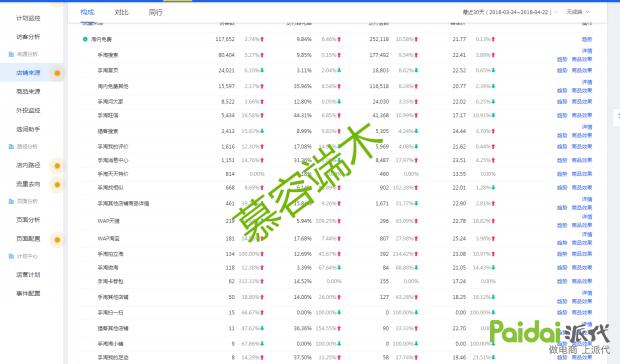Open 商品效果 for the 814 row
The image size is (620, 364).
coord(582,174)
